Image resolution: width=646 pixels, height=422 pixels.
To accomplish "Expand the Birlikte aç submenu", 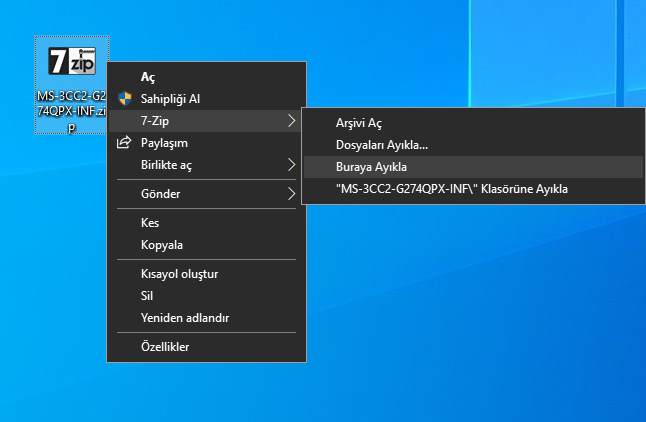I will tap(206, 165).
